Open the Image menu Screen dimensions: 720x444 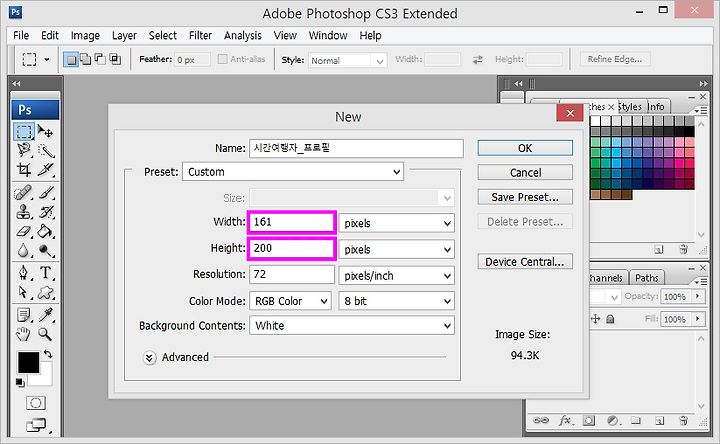(x=85, y=35)
